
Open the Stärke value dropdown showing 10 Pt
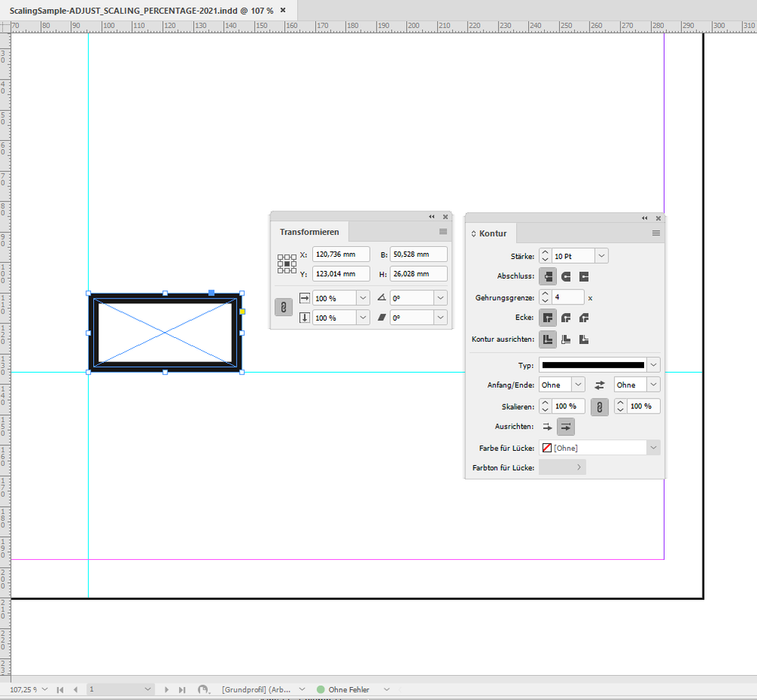pos(601,255)
